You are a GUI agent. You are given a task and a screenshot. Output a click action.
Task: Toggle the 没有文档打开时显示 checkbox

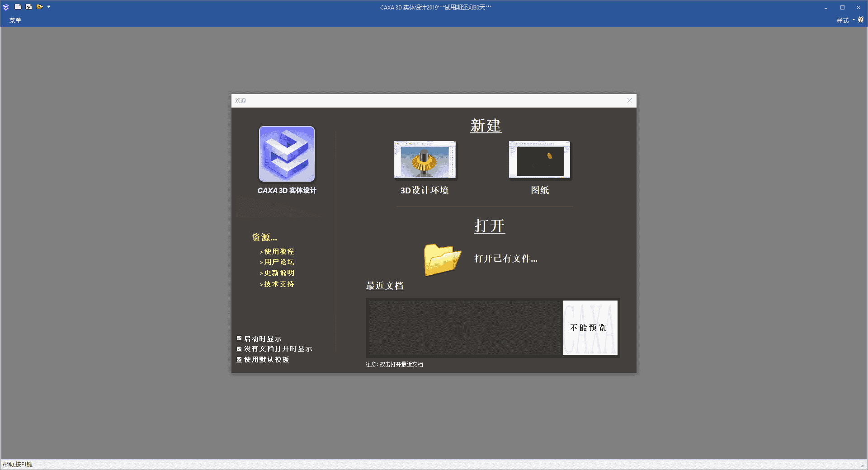(x=239, y=349)
